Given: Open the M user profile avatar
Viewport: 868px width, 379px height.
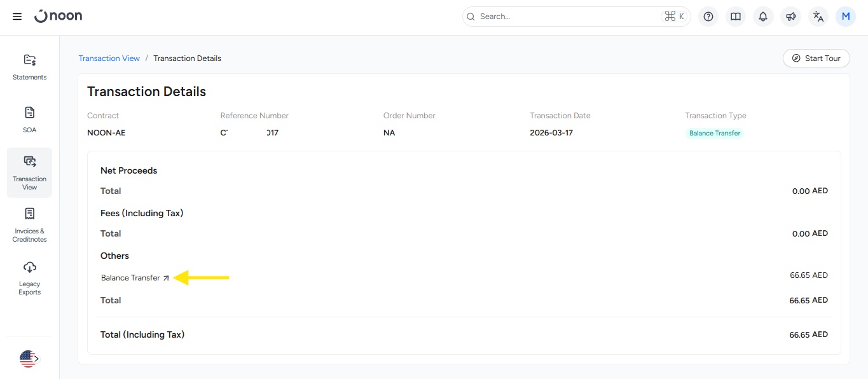Looking at the screenshot, I should pyautogui.click(x=846, y=17).
